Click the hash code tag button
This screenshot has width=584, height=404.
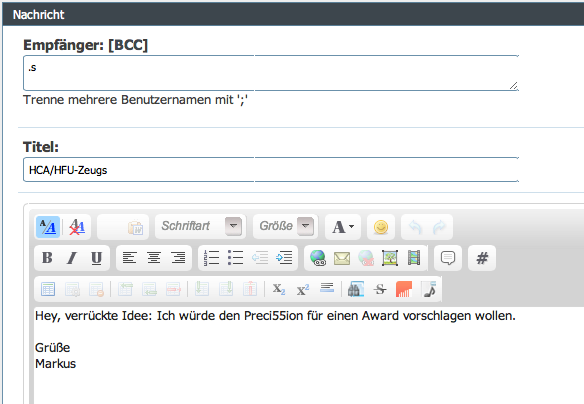[482, 258]
